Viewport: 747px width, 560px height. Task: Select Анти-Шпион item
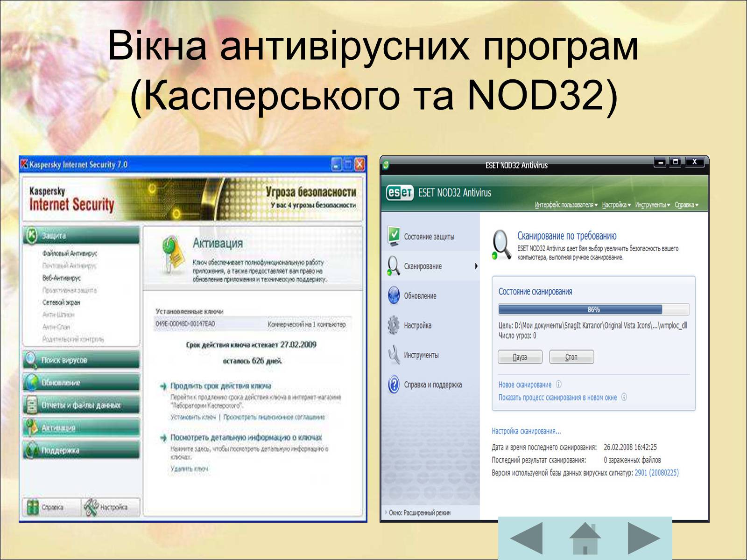click(58, 315)
